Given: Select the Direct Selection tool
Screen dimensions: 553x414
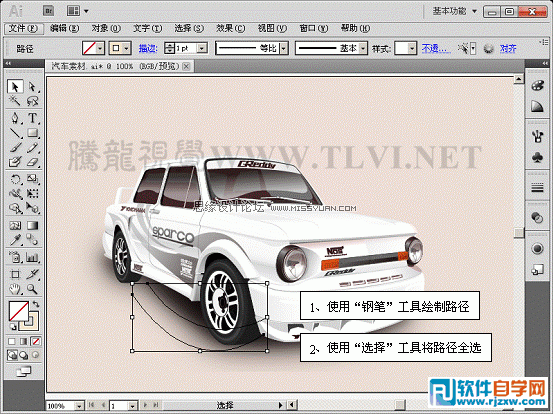Looking at the screenshot, I should 32,87.
